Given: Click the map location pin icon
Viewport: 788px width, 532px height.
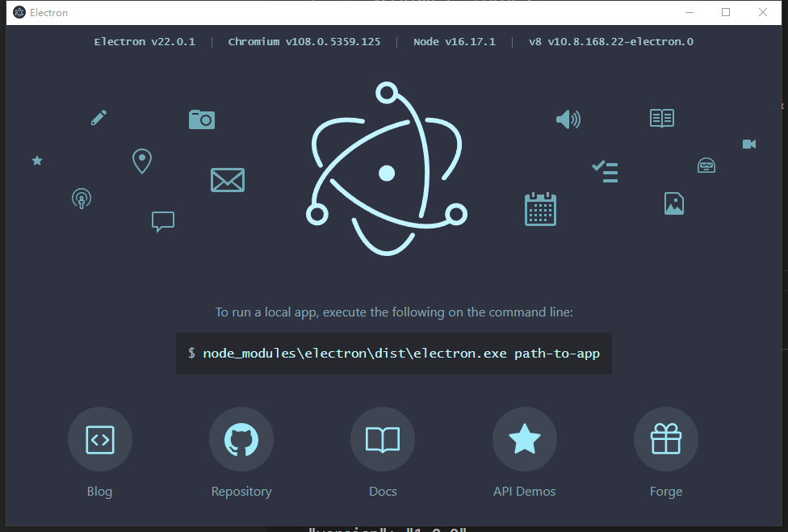Looking at the screenshot, I should pyautogui.click(x=142, y=161).
